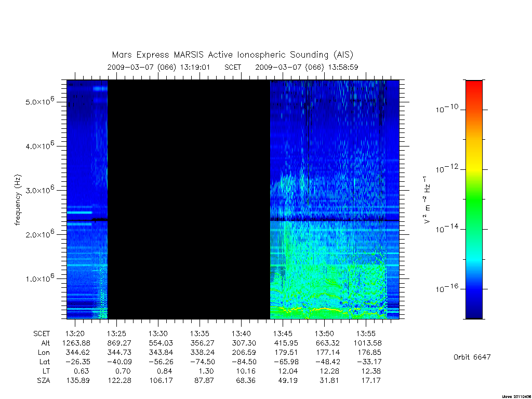Click the yellow trace near the spectrogram bottom
532x399 pixels.
pyautogui.click(x=324, y=309)
